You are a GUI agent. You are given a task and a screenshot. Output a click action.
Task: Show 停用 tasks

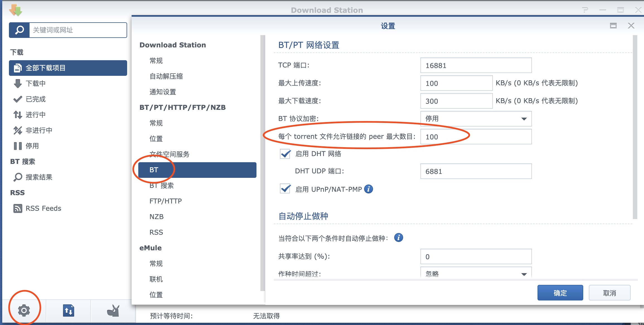68,146
